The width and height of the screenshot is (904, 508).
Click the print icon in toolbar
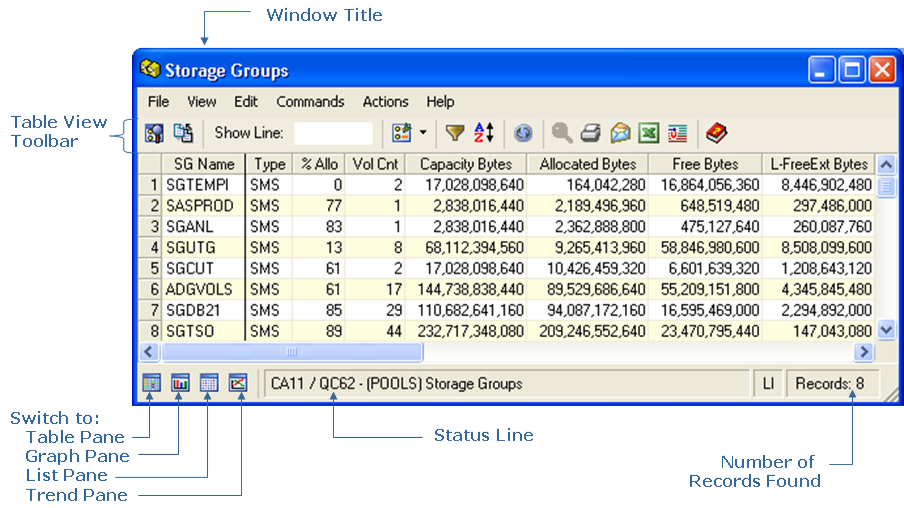click(x=591, y=133)
